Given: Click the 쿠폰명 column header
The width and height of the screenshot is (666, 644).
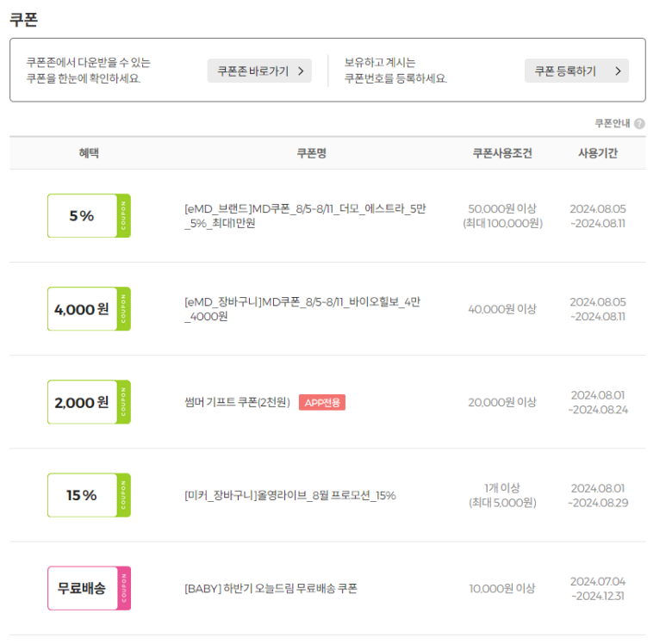Looking at the screenshot, I should 311,153.
